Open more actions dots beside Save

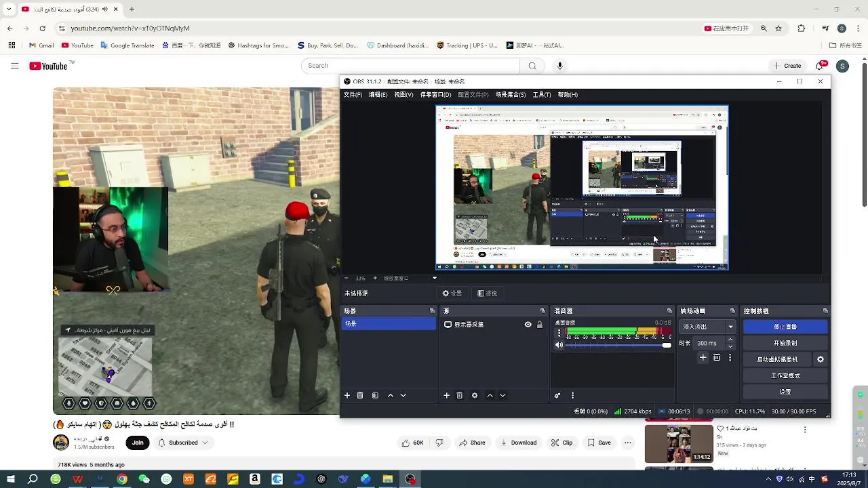tap(627, 443)
